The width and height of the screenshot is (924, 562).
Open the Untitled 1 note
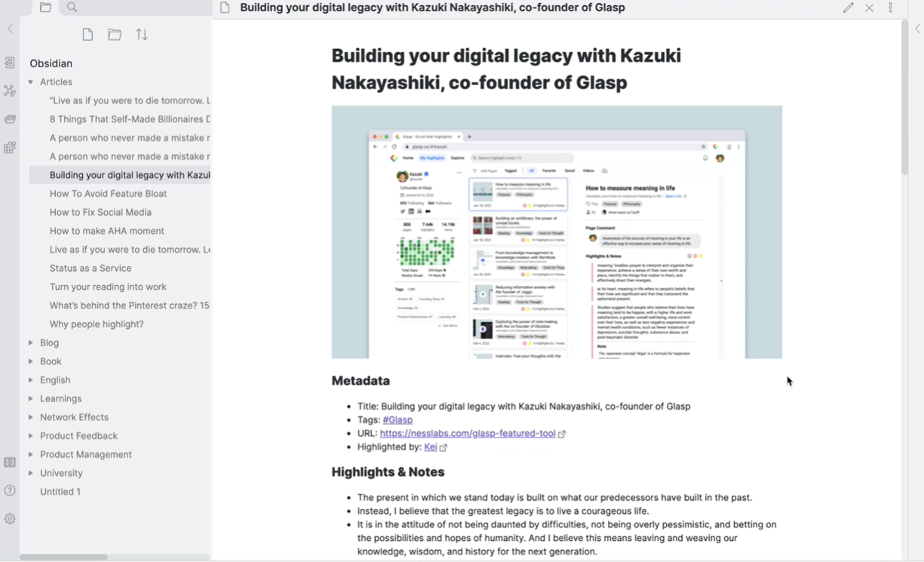pyautogui.click(x=60, y=492)
